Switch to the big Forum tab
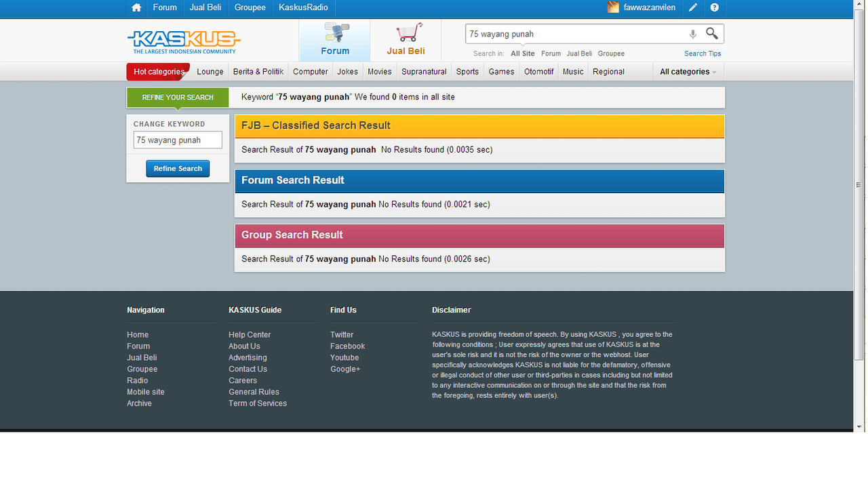The image size is (868, 488). [x=335, y=40]
